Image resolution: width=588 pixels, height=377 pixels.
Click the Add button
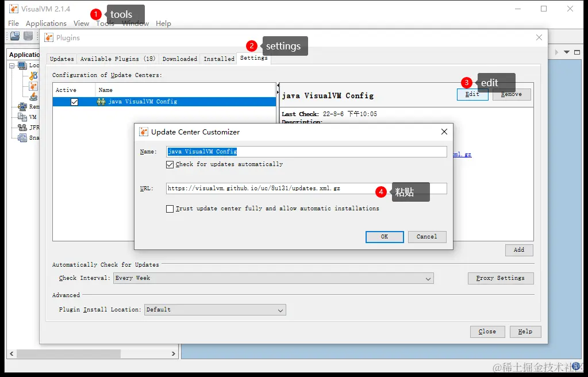519,250
